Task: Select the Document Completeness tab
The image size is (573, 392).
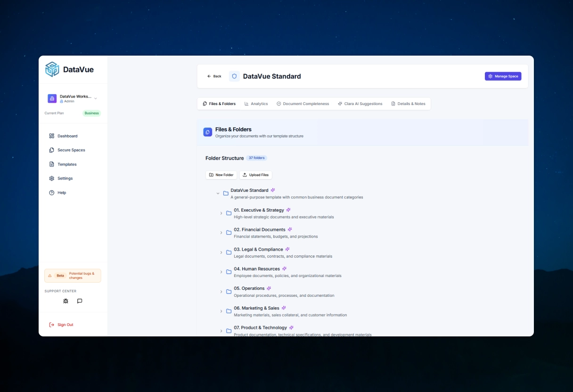Action: [x=303, y=104]
